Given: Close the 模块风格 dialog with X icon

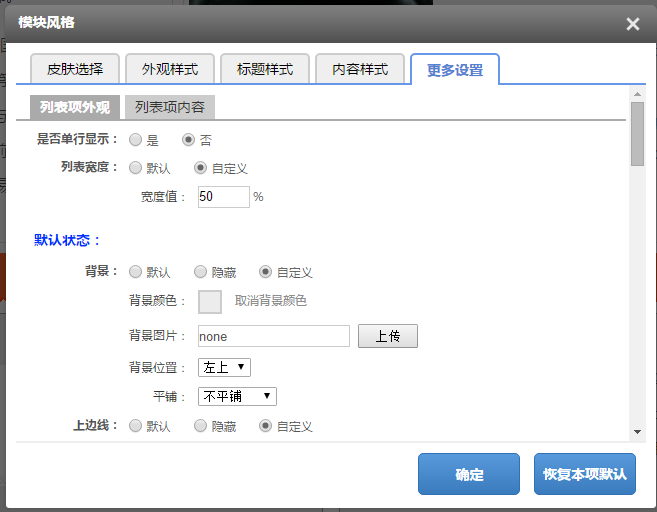Looking at the screenshot, I should click(x=632, y=24).
